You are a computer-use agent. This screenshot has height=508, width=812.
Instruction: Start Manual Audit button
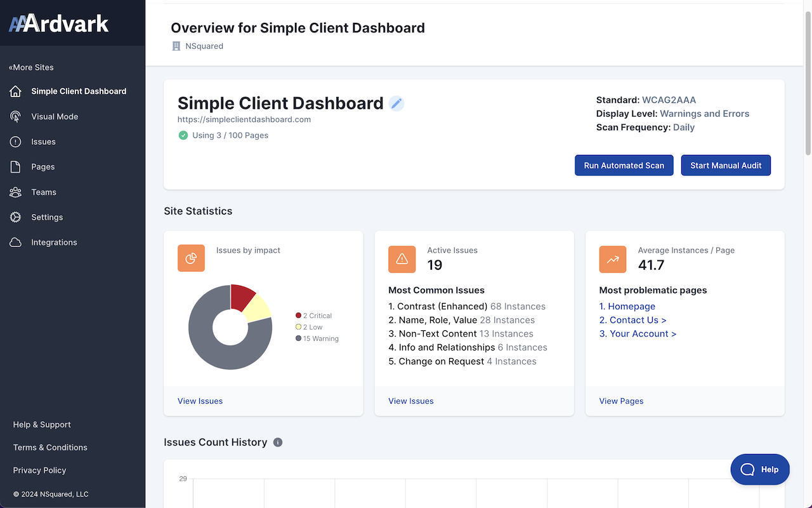(726, 165)
